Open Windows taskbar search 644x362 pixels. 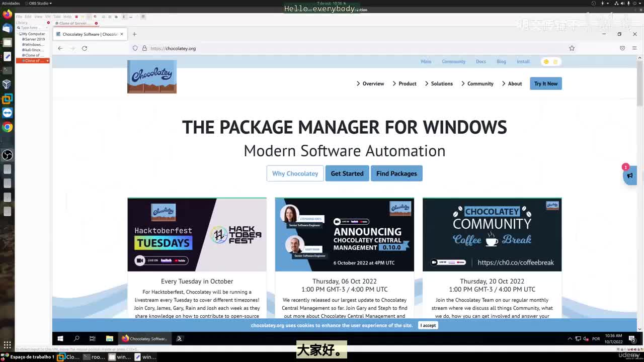coord(76,338)
